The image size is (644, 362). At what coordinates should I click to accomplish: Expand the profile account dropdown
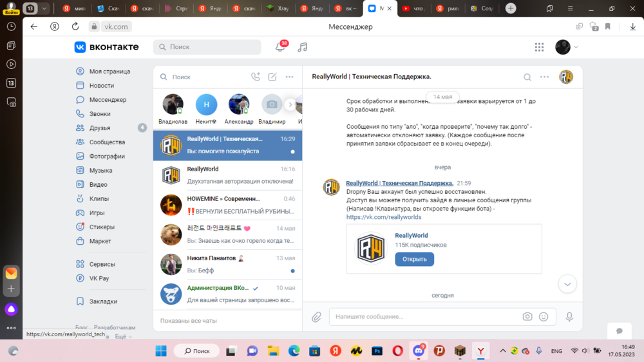pos(576,47)
